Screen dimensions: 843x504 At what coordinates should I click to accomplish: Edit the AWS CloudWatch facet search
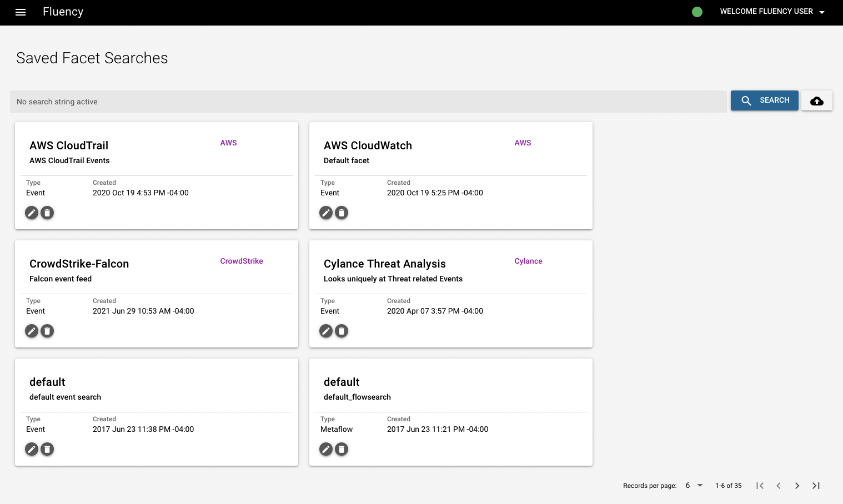pos(326,213)
